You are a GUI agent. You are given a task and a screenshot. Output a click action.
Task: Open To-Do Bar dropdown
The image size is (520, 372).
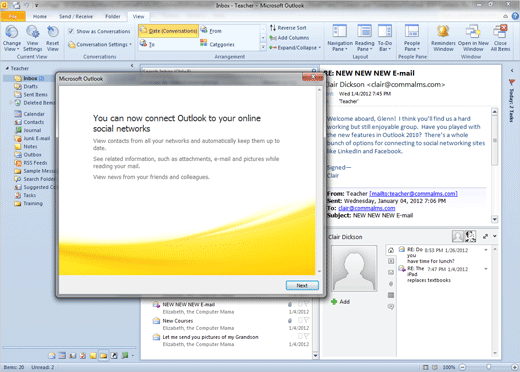[x=385, y=39]
